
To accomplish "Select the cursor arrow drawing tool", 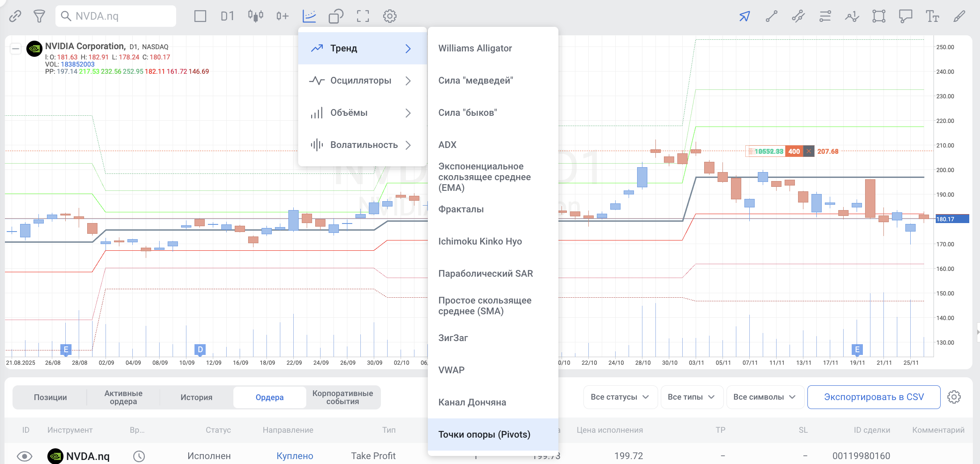I will click(744, 17).
